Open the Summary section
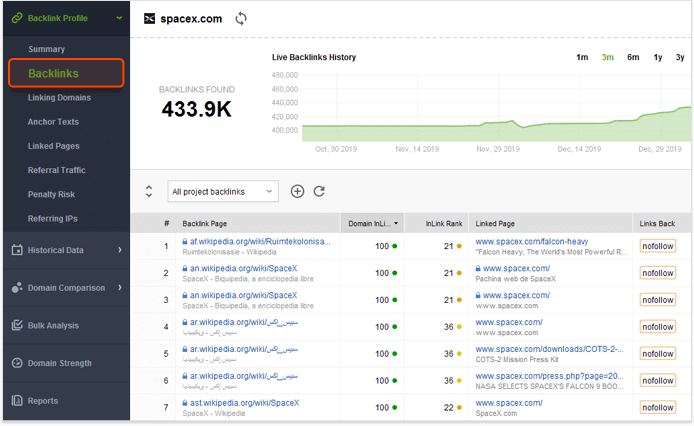Screen dimensions: 694x426 point(46,49)
